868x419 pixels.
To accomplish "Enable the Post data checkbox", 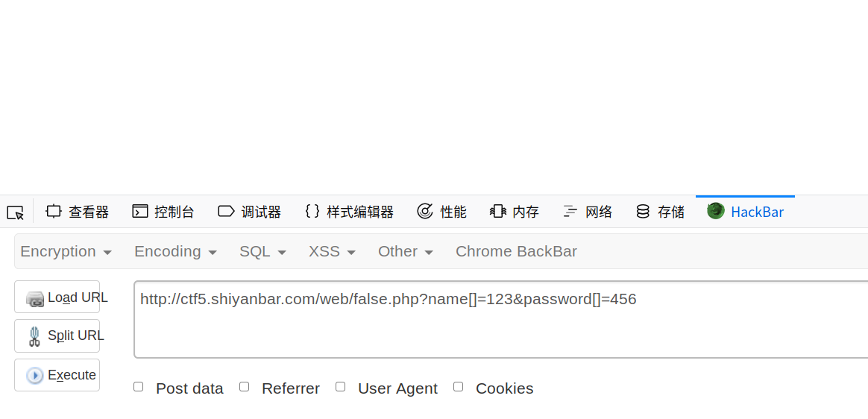I will 139,387.
